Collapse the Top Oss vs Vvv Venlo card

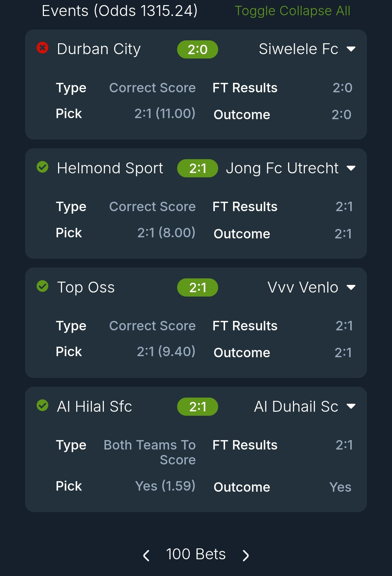pos(351,287)
